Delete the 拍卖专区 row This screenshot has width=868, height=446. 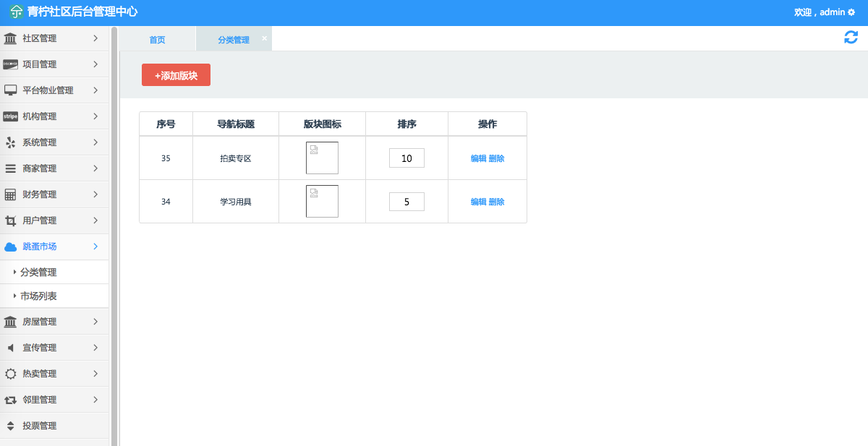coord(496,158)
